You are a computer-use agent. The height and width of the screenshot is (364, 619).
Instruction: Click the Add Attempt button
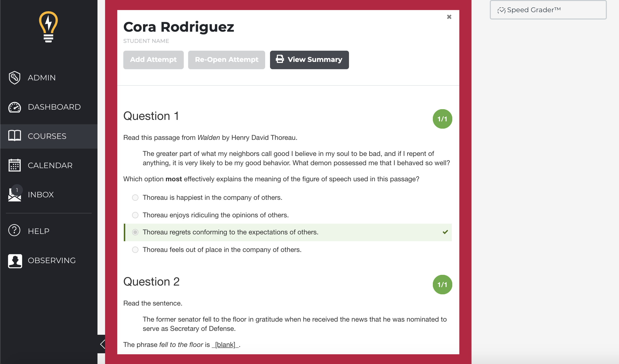[x=153, y=60]
